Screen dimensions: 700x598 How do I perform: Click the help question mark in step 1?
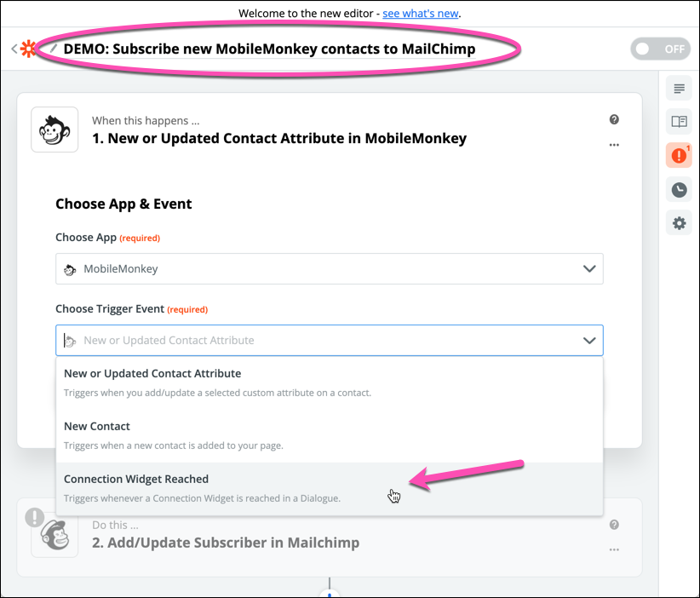[614, 119]
